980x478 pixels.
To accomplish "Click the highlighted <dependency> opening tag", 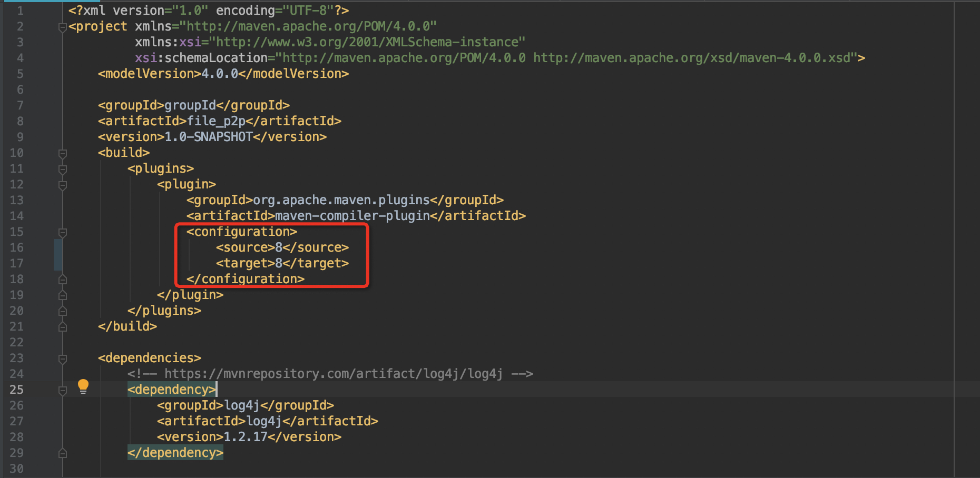I will tap(172, 390).
